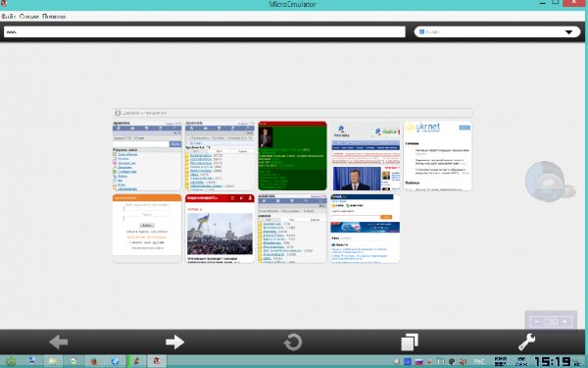Go forward with the right arrow button
Viewport: 588px width, 368px height.
(x=175, y=342)
